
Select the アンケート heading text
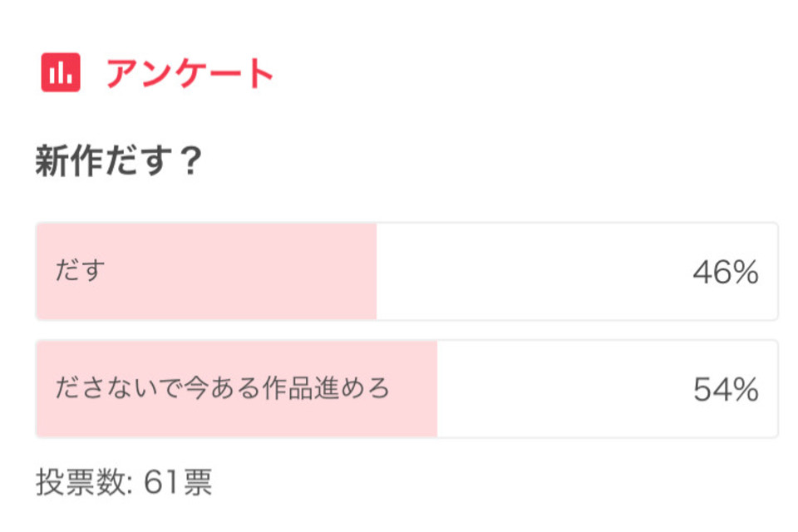(x=190, y=73)
